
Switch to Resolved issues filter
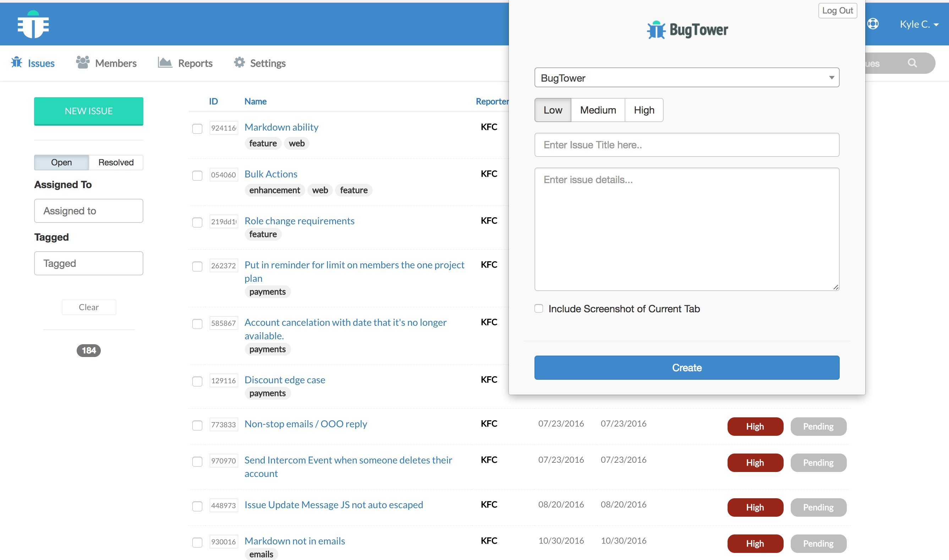point(116,162)
